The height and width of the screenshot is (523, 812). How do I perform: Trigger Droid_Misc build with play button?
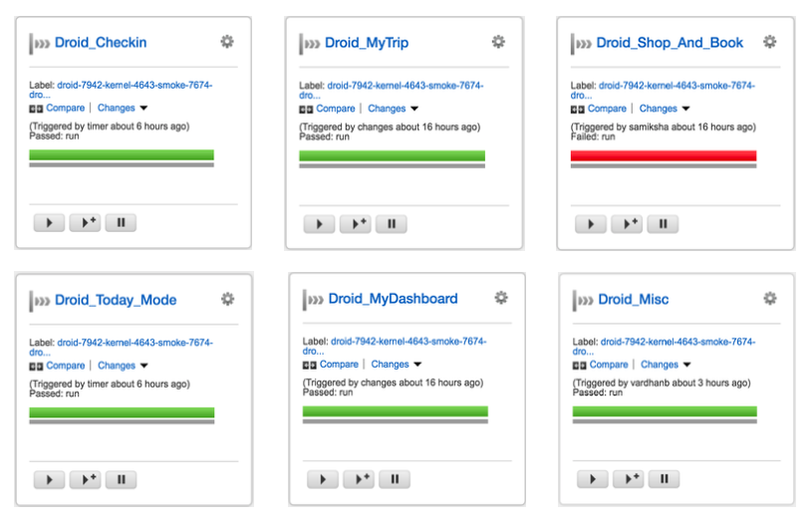click(591, 480)
